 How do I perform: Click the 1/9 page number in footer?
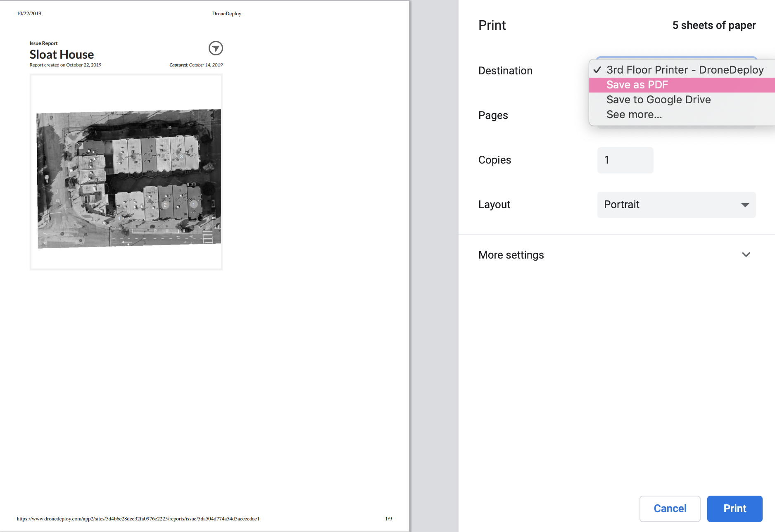tap(388, 519)
